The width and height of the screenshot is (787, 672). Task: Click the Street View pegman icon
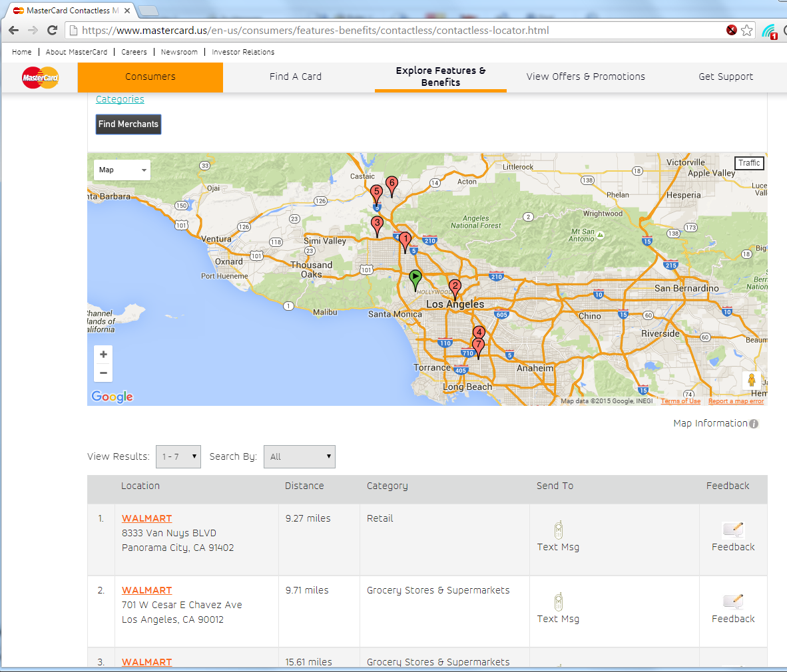point(751,380)
